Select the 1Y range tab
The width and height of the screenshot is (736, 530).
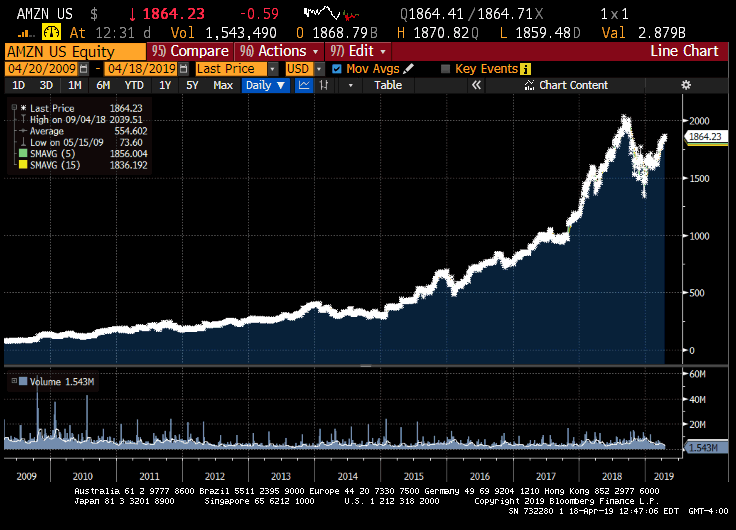point(165,85)
